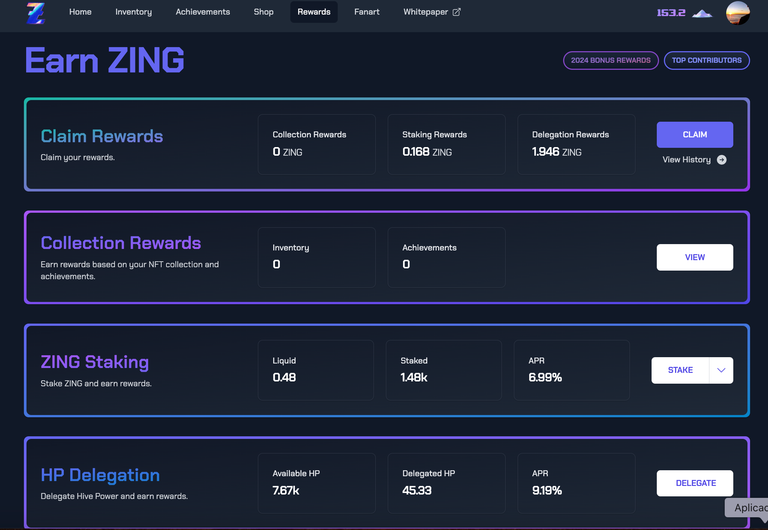Open the Shop page
Viewport: 768px width, 530px height.
[x=264, y=12]
